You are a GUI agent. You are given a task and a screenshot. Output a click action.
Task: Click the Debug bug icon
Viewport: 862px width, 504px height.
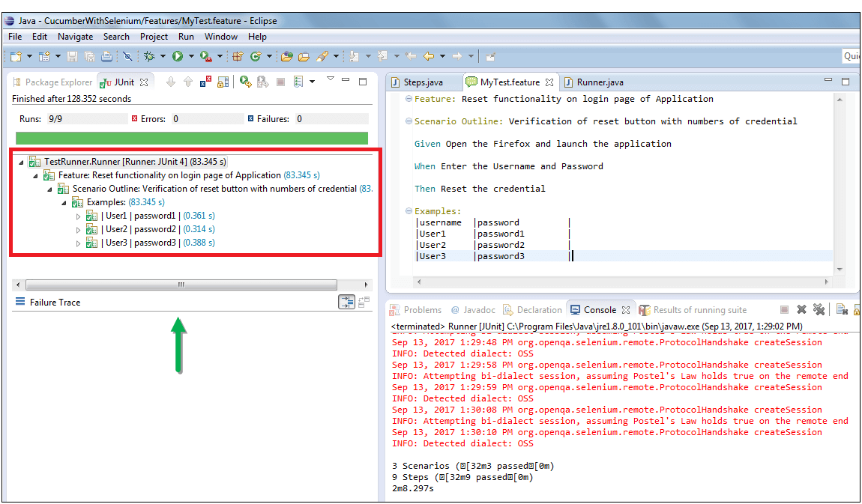(x=149, y=56)
